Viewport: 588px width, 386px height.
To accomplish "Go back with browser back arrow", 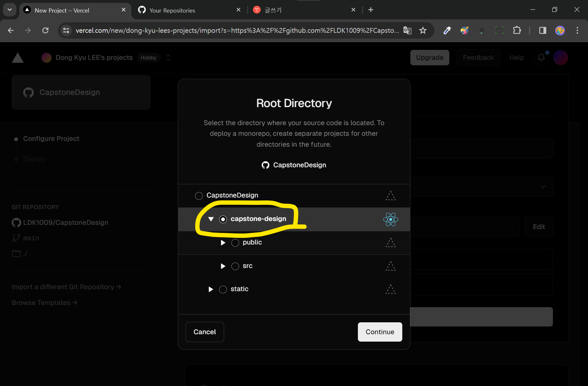I will 11,31.
